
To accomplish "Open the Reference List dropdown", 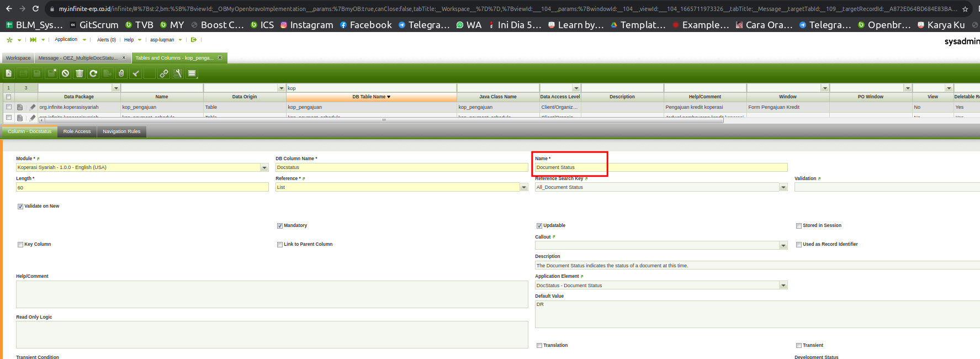I will [x=524, y=188].
